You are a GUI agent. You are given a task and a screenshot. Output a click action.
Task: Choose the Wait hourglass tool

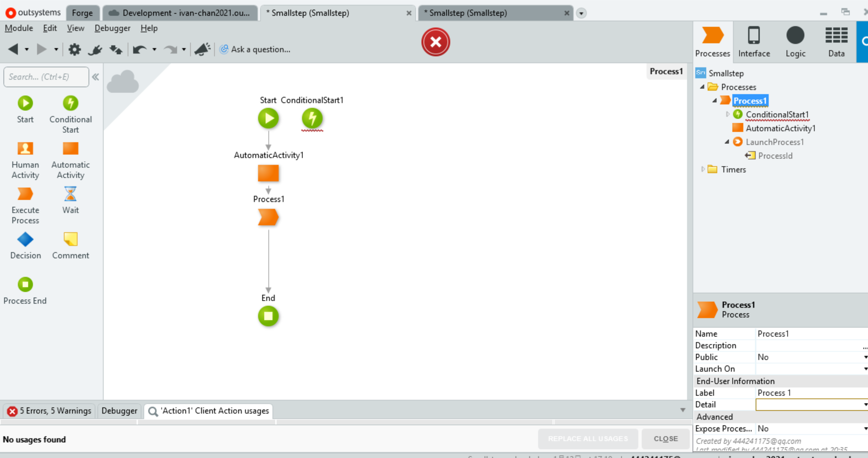click(70, 194)
